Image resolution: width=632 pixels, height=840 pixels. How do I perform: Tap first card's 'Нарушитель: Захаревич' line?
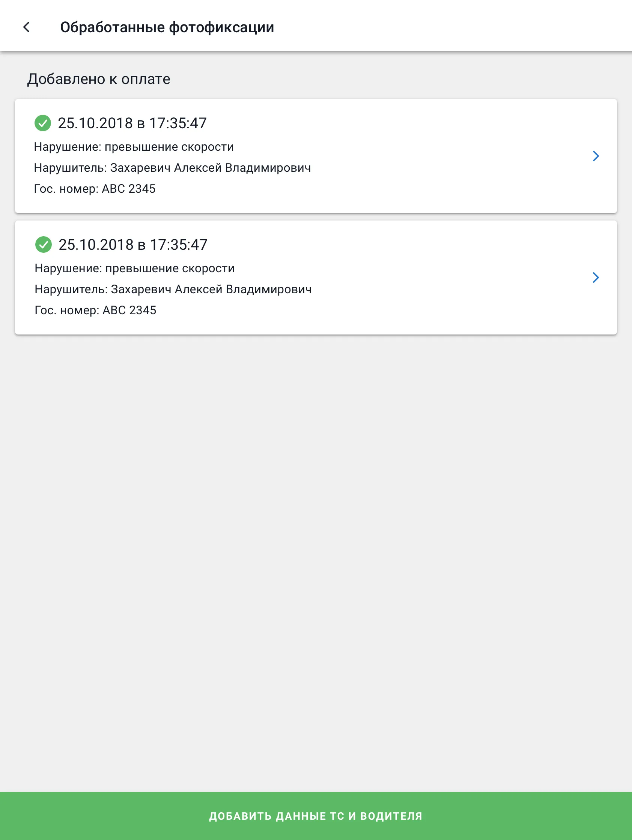[173, 168]
